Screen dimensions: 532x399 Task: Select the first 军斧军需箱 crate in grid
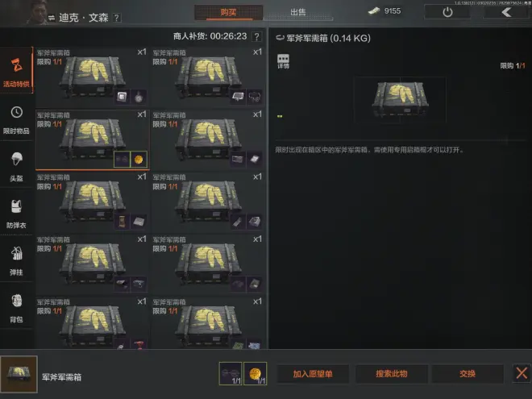(92, 77)
